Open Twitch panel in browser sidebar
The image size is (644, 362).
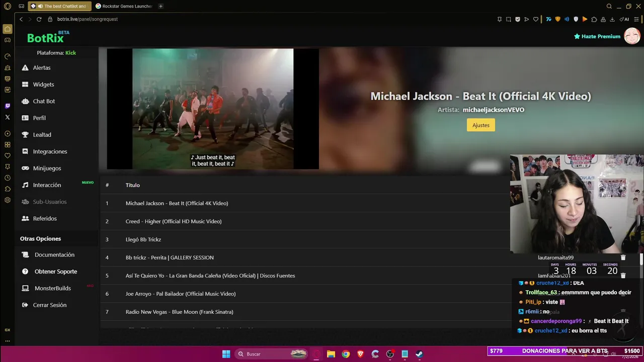(x=8, y=106)
